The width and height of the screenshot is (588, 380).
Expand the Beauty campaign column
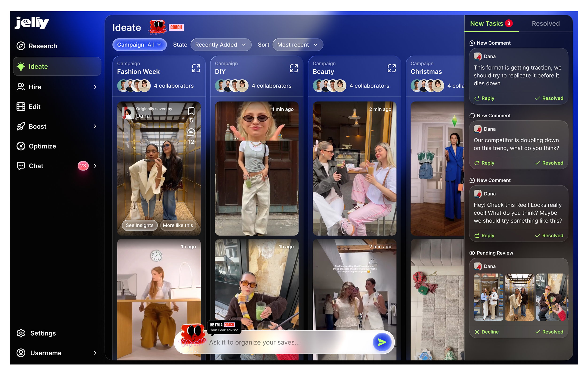coord(391,68)
